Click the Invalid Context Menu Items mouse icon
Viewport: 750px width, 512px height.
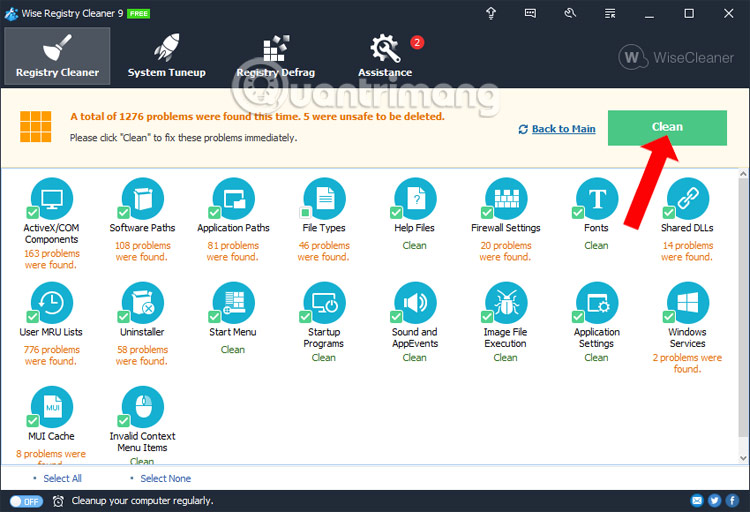click(143, 407)
